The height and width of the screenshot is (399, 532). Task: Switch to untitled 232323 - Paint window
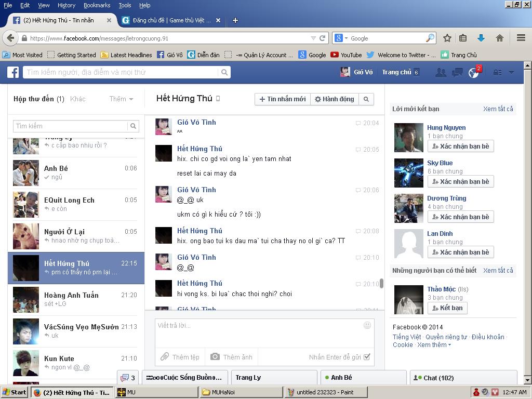point(326,392)
